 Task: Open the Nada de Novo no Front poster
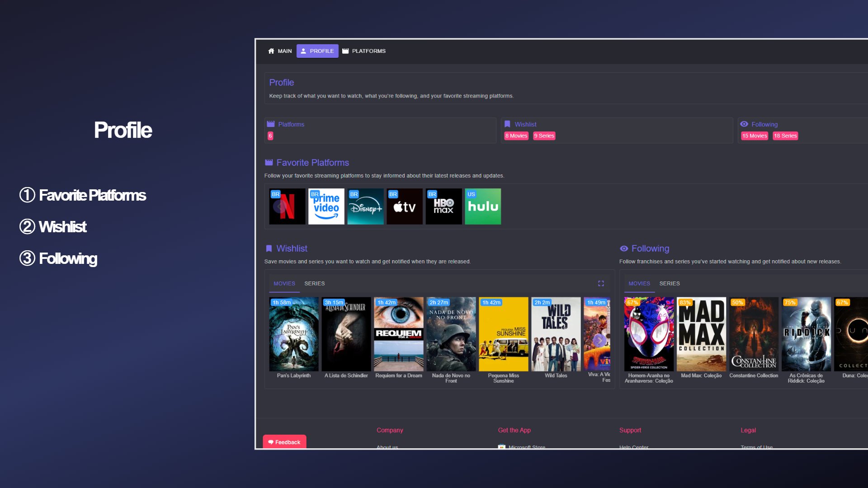pos(451,334)
